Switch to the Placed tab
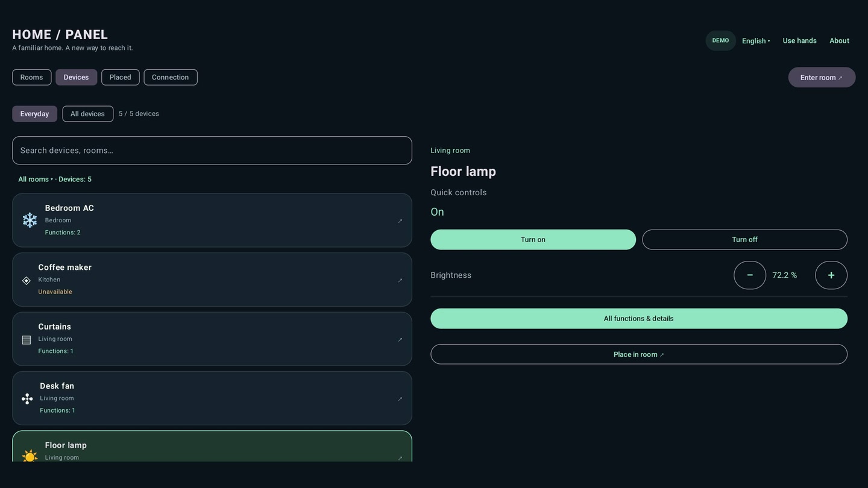Image resolution: width=868 pixels, height=488 pixels. [x=120, y=77]
